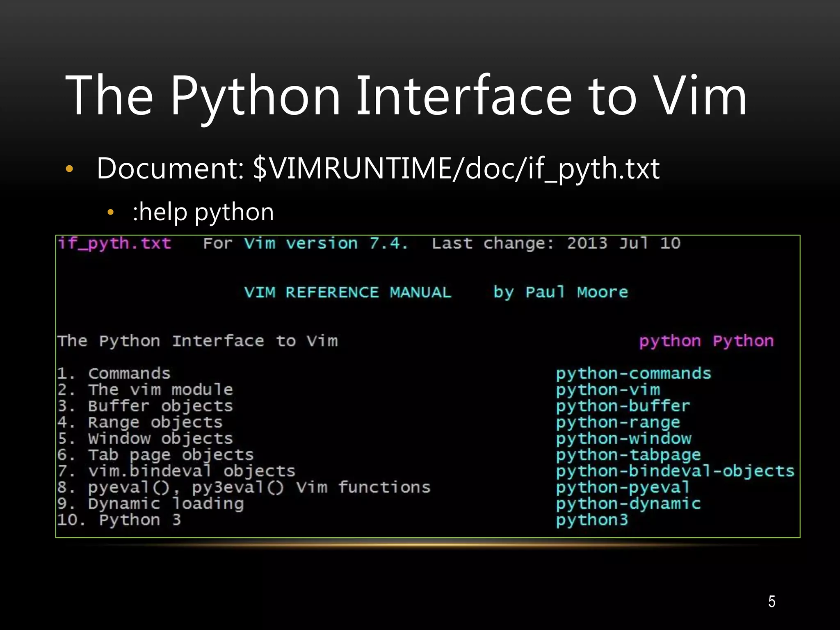The width and height of the screenshot is (840, 630).
Task: Click 'The Python Interface to Vim' terminal heading
Action: pyautogui.click(x=198, y=341)
